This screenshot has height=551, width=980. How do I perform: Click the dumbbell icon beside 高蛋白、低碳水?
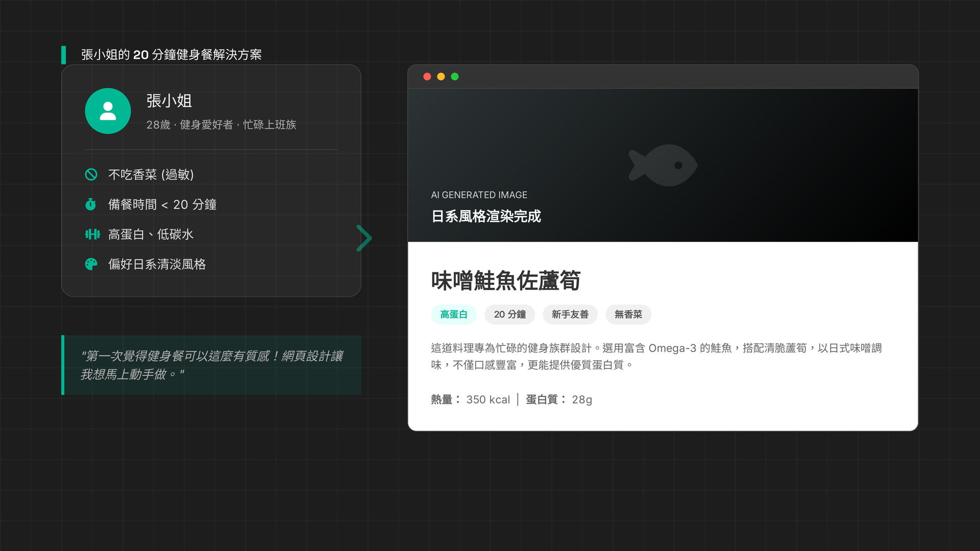92,234
